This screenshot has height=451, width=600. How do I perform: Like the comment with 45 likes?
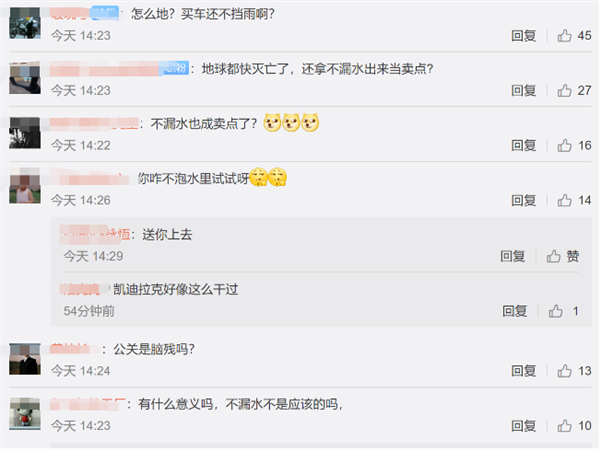pos(564,36)
